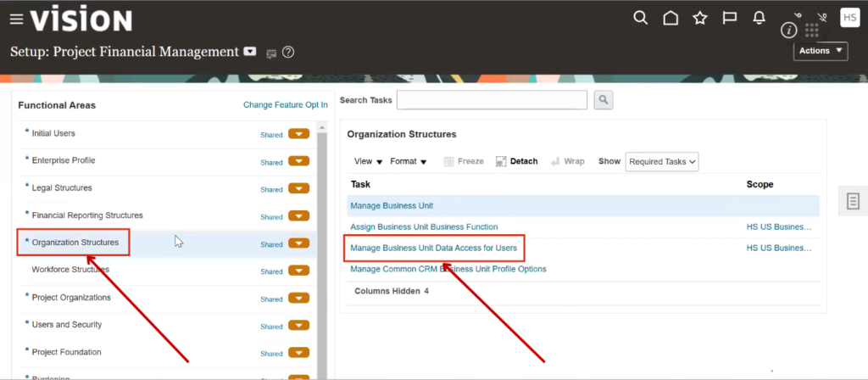Click the help question mark icon
This screenshot has width=868, height=380.
[288, 53]
